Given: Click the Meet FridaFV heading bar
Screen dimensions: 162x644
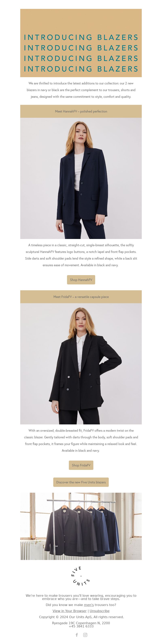Looking at the screenshot, I should (x=81, y=297).
